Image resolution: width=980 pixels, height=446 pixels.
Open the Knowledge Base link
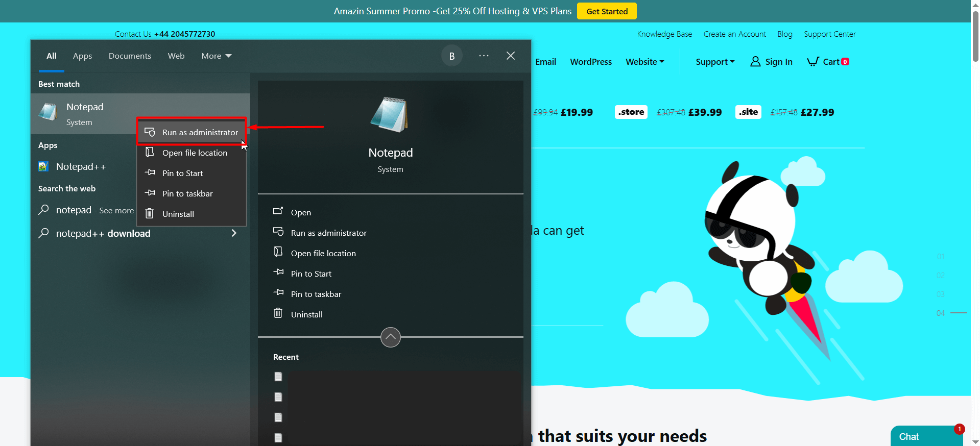pyautogui.click(x=664, y=34)
